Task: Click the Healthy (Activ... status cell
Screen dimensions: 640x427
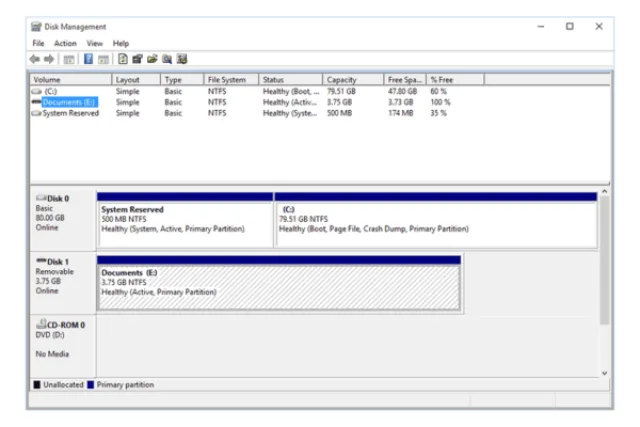Action: pos(290,102)
